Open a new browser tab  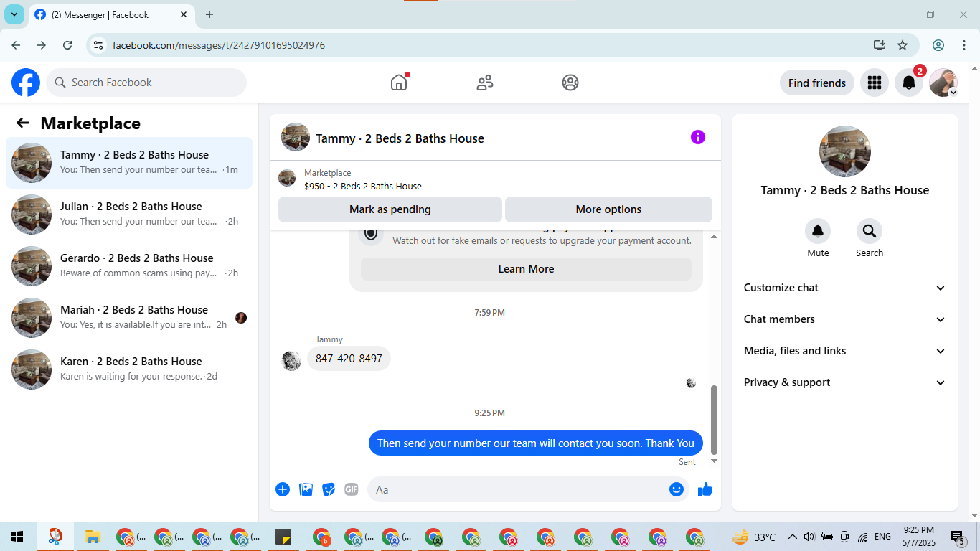click(x=209, y=14)
